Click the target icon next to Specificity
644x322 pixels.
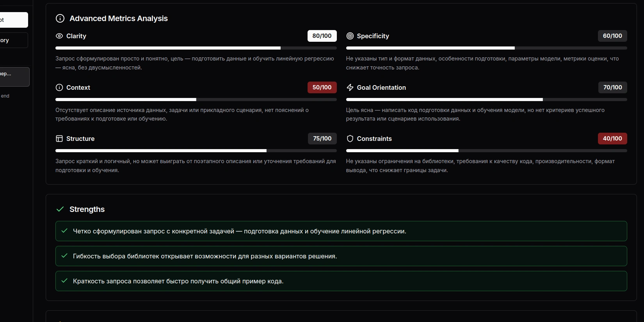point(350,36)
